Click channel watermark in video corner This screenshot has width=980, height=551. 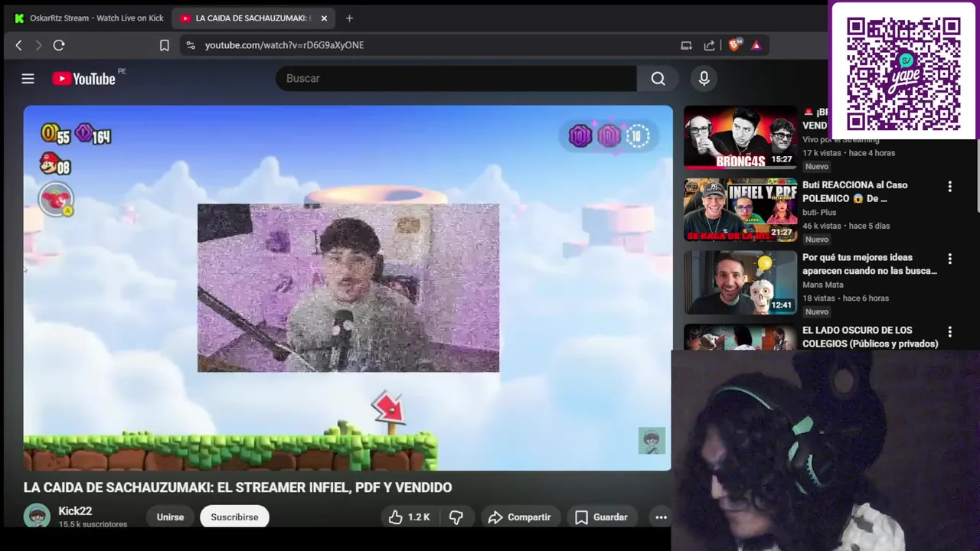pyautogui.click(x=652, y=441)
